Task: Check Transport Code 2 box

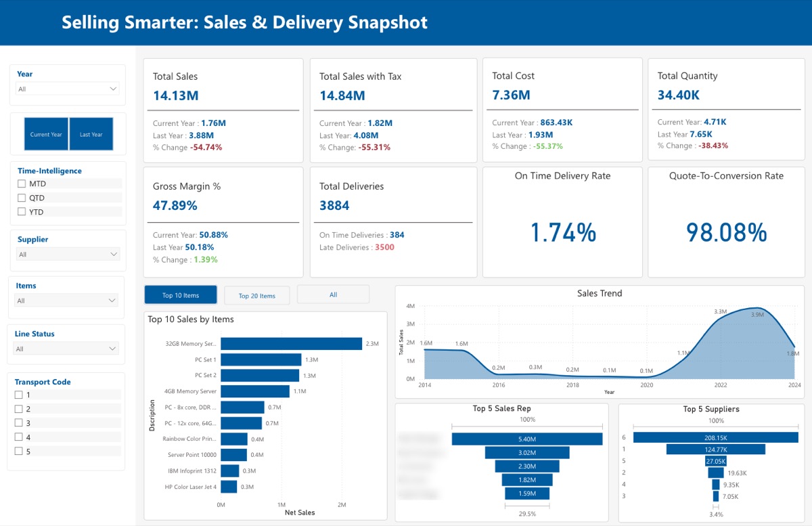Action: [x=19, y=409]
